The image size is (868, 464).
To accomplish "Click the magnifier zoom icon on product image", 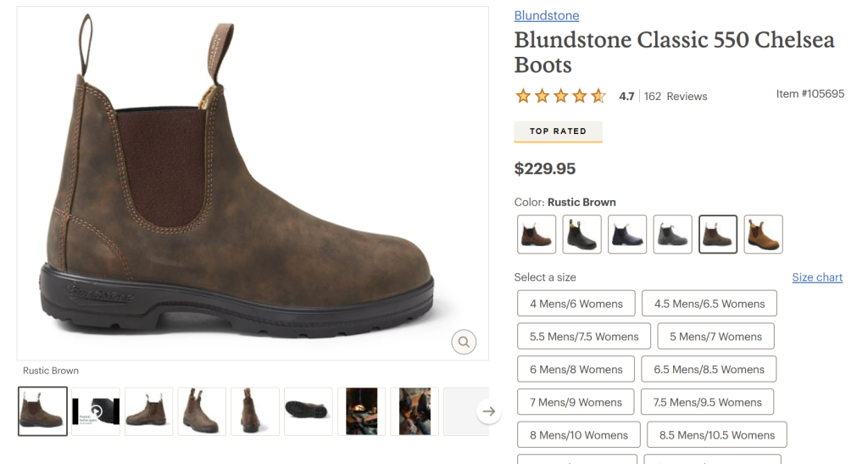I will tap(464, 342).
